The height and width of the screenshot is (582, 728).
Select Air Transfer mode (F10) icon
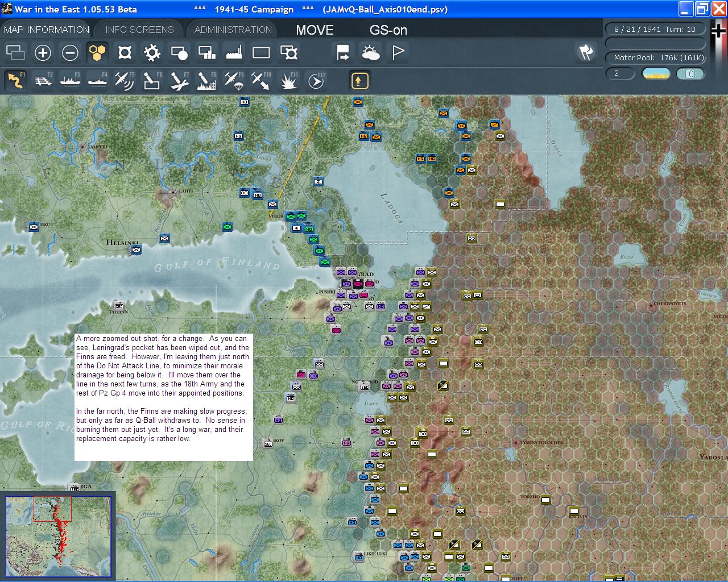pyautogui.click(x=261, y=81)
